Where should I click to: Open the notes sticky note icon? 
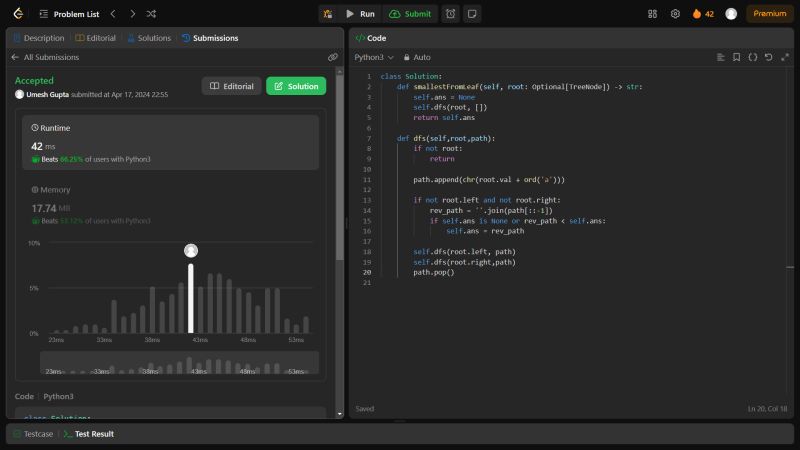click(x=472, y=14)
